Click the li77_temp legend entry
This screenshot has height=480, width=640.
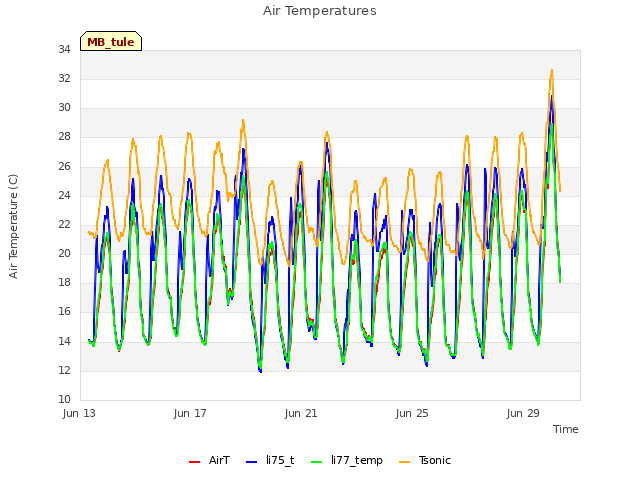click(x=347, y=460)
